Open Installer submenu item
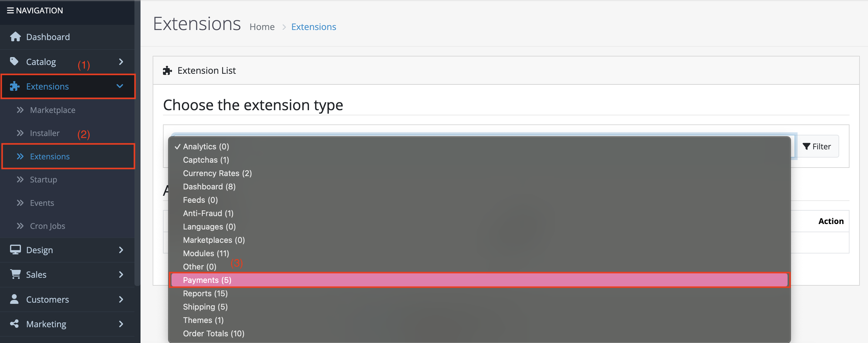The image size is (868, 343). pos(45,133)
